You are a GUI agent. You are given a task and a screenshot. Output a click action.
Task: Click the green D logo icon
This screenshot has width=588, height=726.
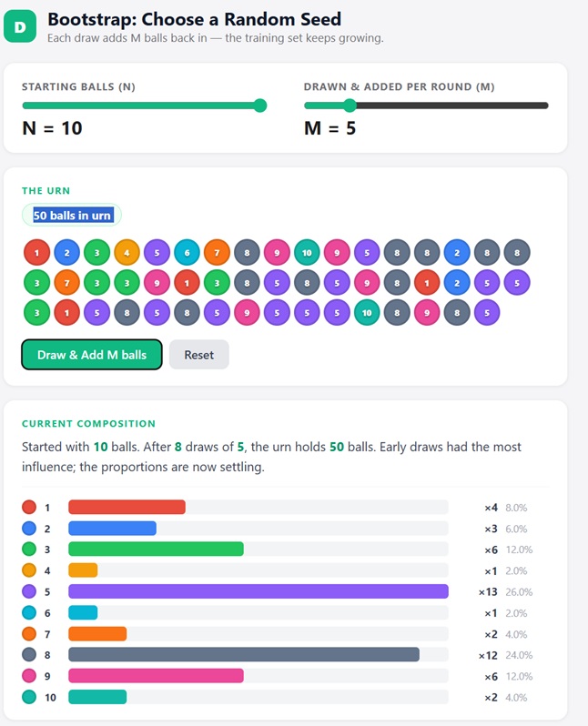tap(20, 26)
